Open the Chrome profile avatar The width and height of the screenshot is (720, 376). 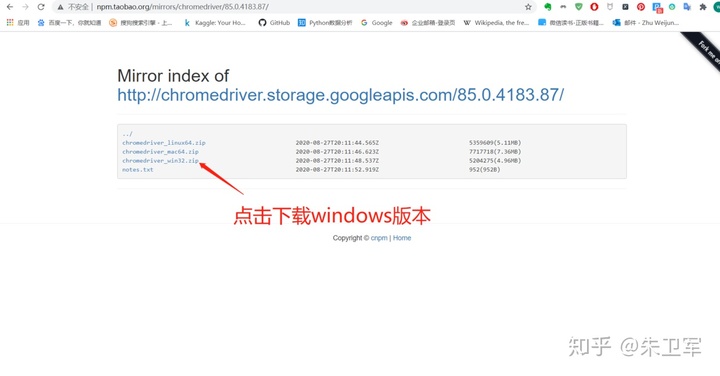717,7
